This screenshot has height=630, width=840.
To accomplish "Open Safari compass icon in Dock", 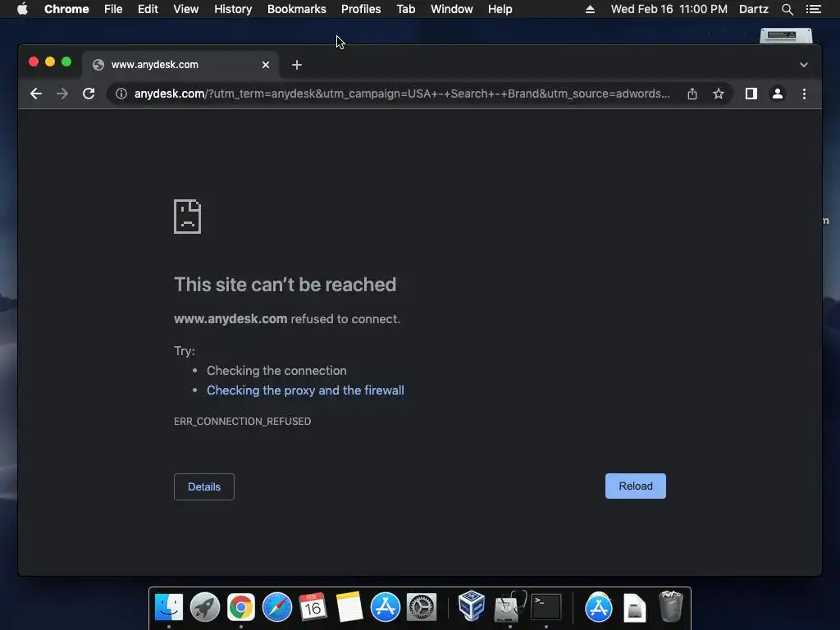I will [x=277, y=608].
